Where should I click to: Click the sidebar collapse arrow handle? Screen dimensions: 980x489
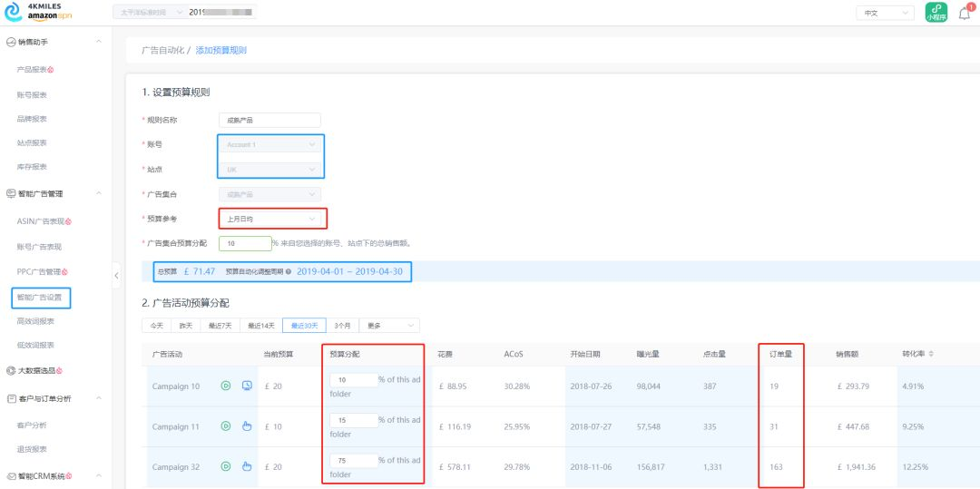pos(116,274)
